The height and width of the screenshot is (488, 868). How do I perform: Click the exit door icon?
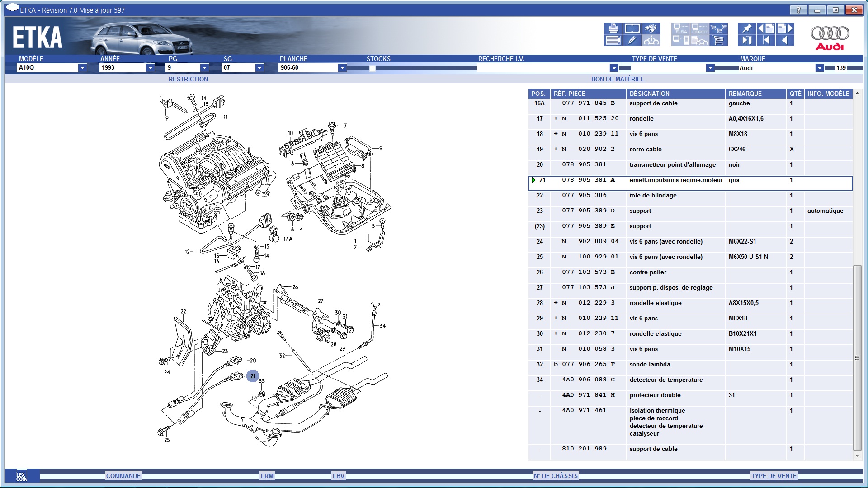(x=747, y=40)
